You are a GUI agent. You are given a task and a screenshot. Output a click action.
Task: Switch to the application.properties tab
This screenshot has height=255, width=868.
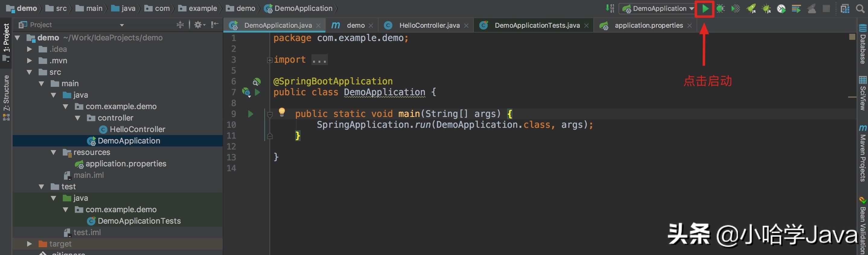point(645,26)
